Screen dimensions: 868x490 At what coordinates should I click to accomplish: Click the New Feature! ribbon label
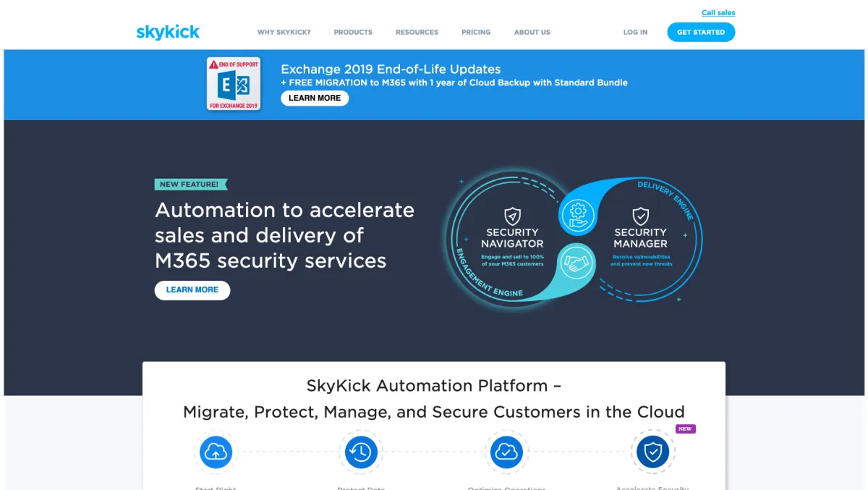(x=191, y=185)
